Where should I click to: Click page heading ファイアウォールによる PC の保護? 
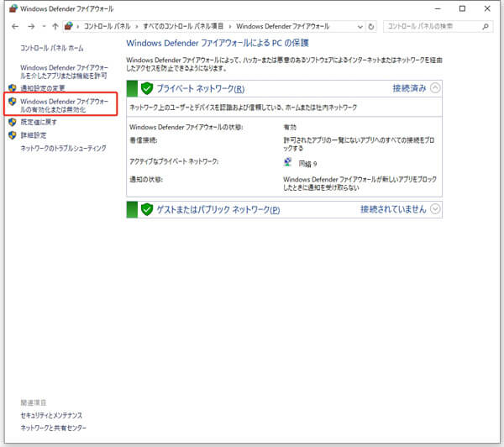218,43
